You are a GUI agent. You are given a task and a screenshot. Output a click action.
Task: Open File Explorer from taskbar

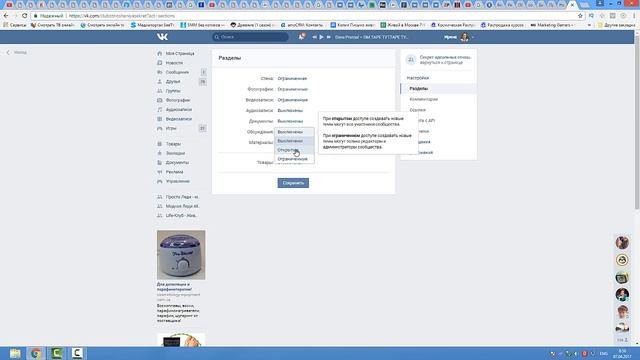15,353
